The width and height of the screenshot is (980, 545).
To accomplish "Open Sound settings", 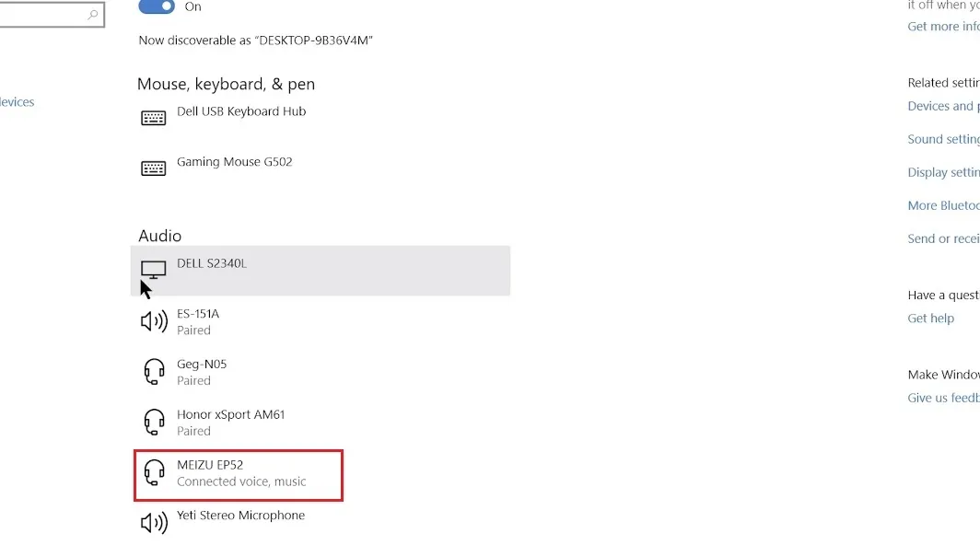I will point(942,138).
